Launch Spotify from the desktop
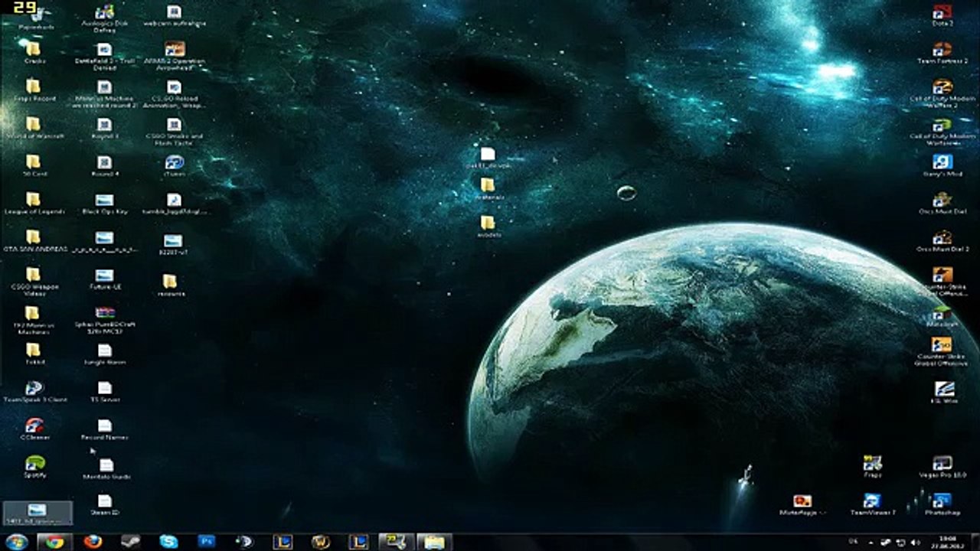The image size is (980, 551). click(34, 466)
